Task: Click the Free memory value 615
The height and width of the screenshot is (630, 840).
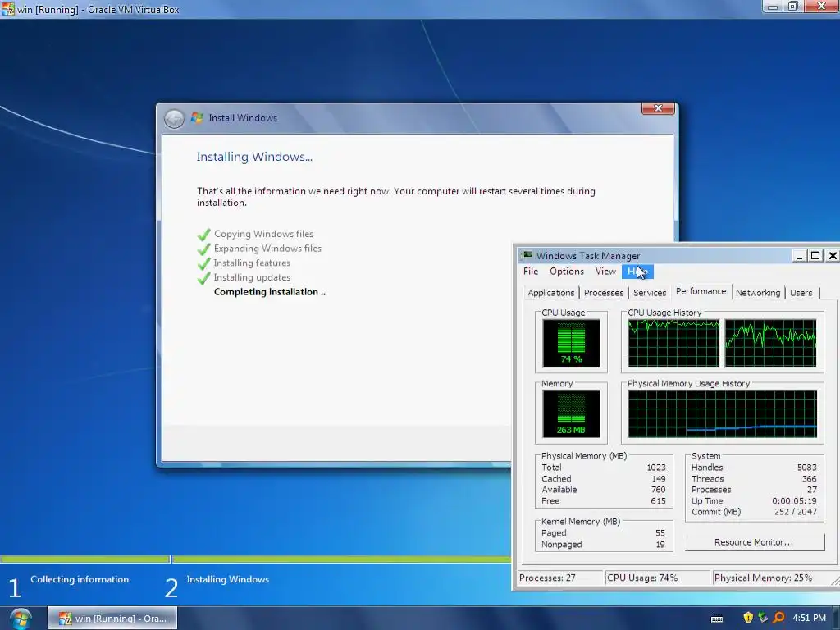Action: pyautogui.click(x=659, y=501)
